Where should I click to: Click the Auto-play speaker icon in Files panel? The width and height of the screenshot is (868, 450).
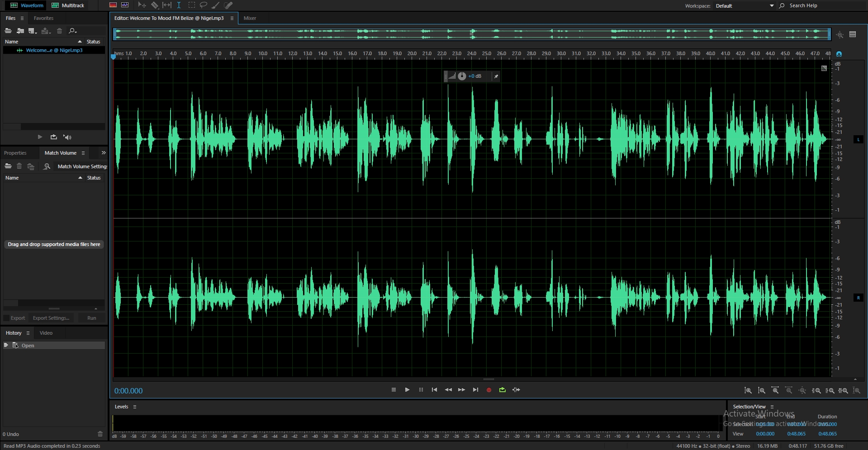point(67,137)
